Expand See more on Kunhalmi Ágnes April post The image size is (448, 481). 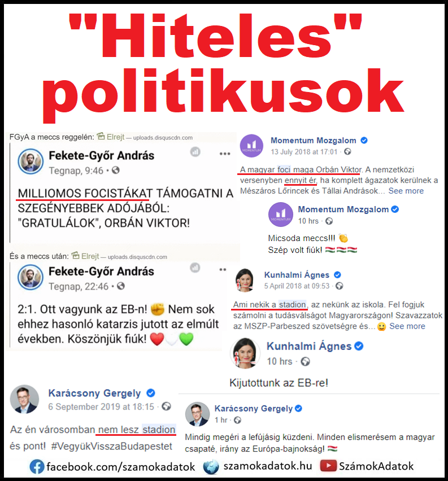coord(407,326)
